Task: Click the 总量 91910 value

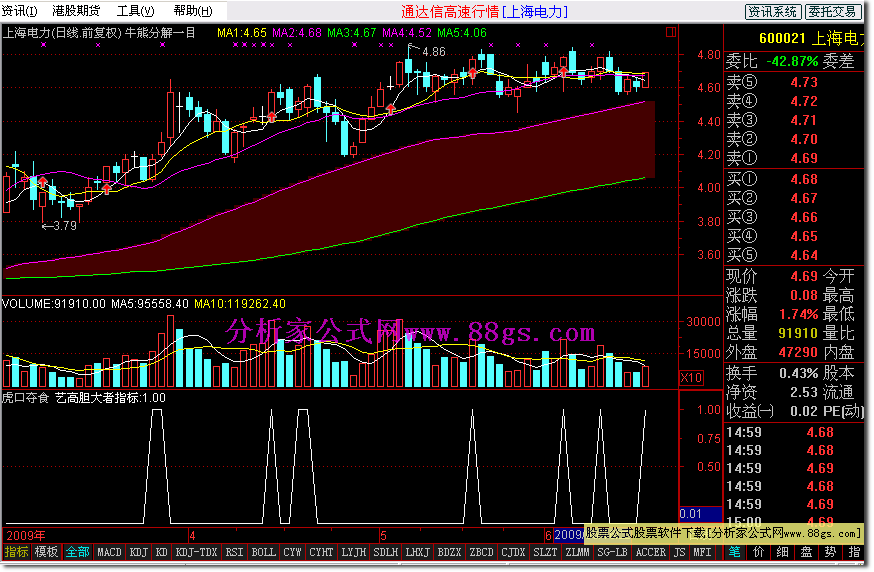Action: pos(798,333)
